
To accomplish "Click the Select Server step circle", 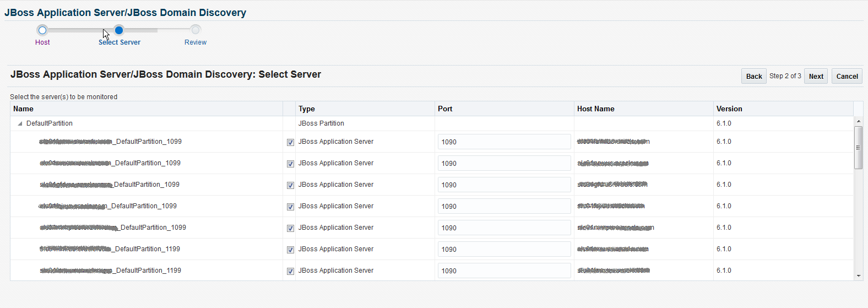I will [119, 30].
